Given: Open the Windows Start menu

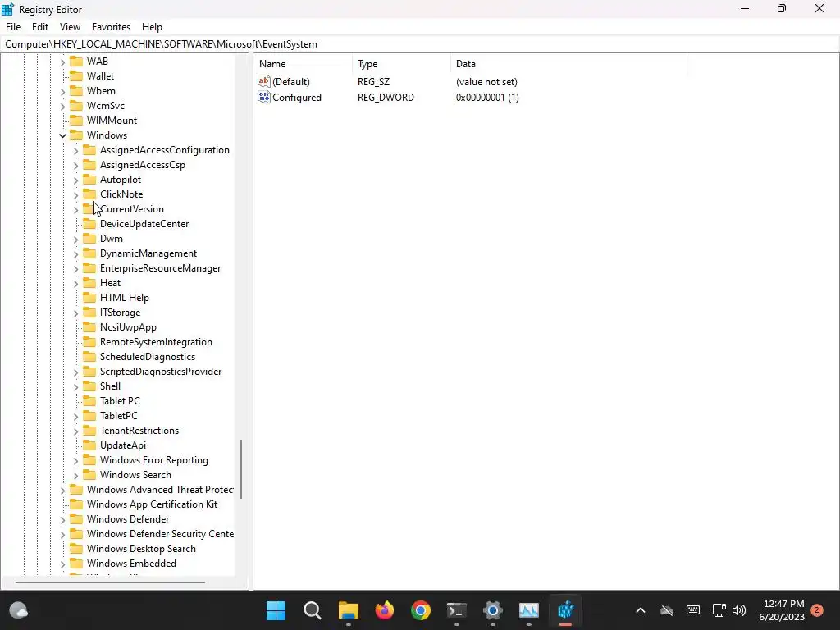Looking at the screenshot, I should [276, 610].
